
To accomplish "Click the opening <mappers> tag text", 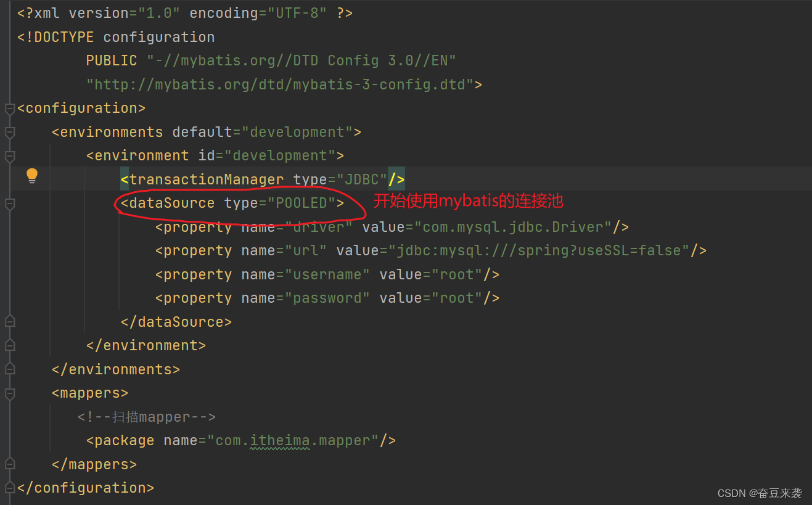I will tap(90, 393).
